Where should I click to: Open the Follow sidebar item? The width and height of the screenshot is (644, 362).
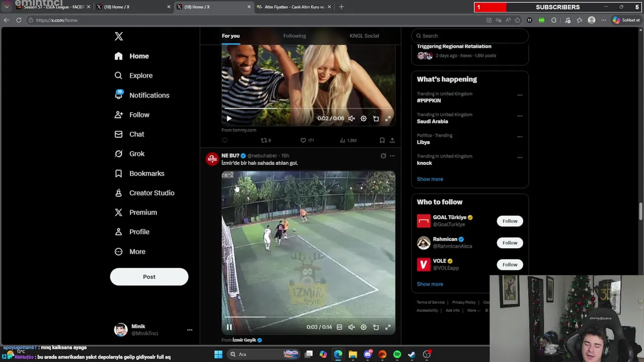tap(132, 115)
